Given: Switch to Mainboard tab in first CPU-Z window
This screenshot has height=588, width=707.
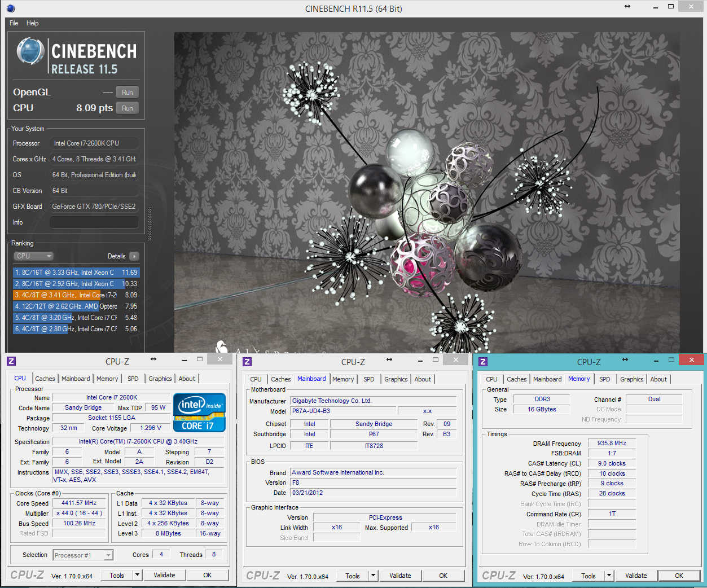Looking at the screenshot, I should [76, 379].
